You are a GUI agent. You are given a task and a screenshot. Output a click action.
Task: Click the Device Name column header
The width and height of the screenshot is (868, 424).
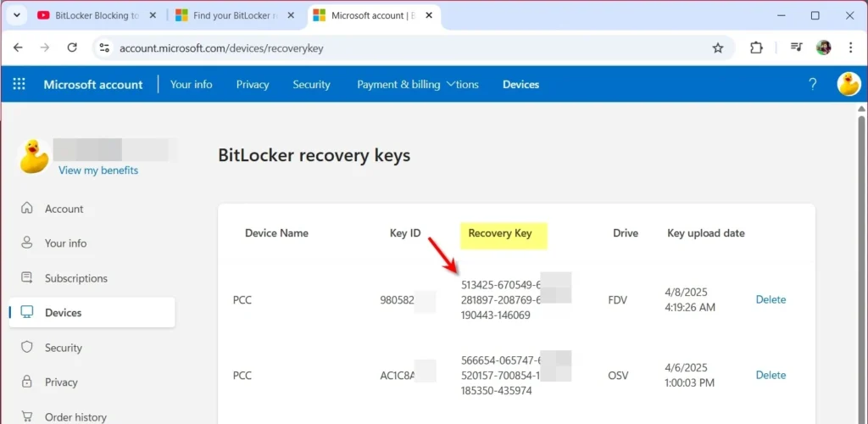(277, 233)
